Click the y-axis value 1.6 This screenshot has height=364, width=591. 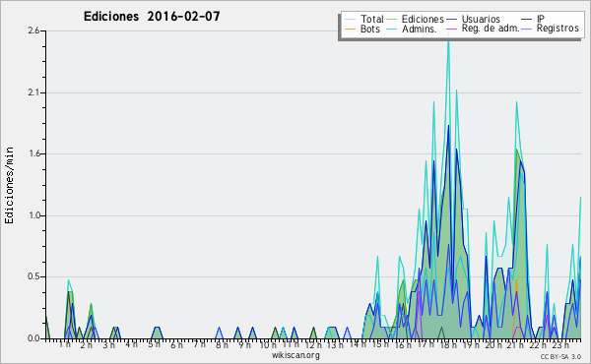pyautogui.click(x=33, y=153)
